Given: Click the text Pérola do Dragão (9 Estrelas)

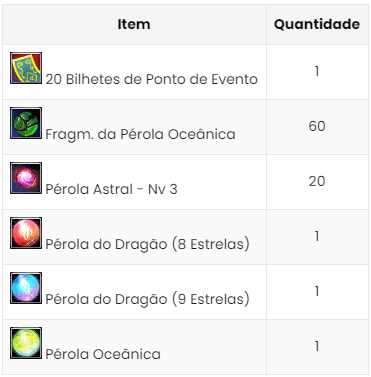Looking at the screenshot, I should point(147,299).
